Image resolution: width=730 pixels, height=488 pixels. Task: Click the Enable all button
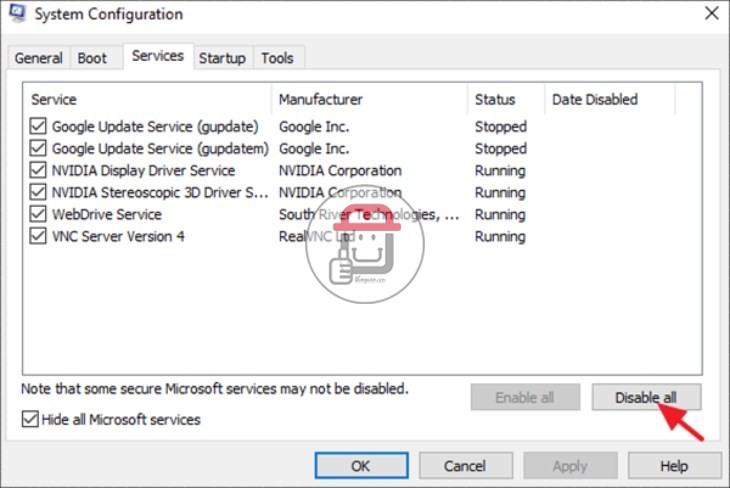coord(525,397)
